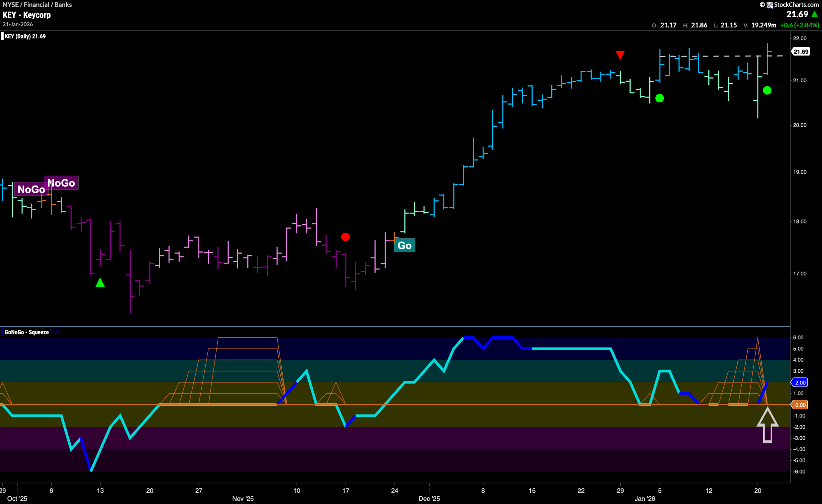Expand the GoNoGo - Squeeze panel header
This screenshot has height=504, width=822.
27,332
